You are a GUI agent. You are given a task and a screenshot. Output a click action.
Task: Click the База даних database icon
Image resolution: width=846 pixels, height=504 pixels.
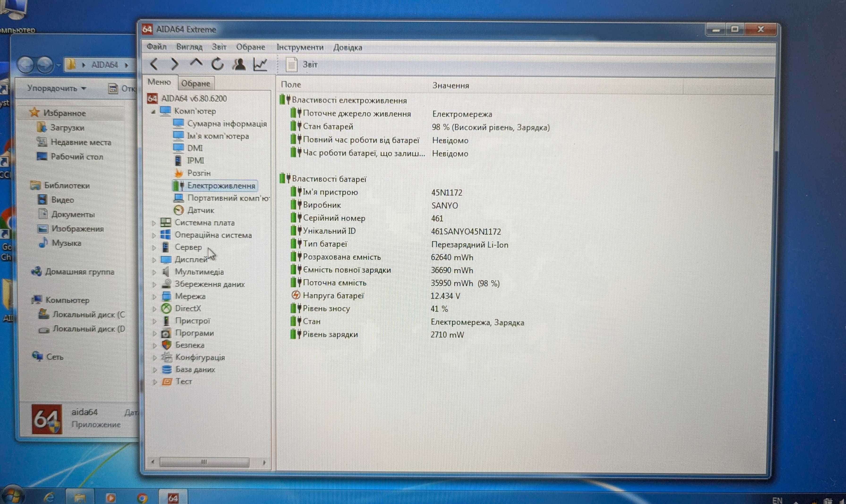(167, 369)
